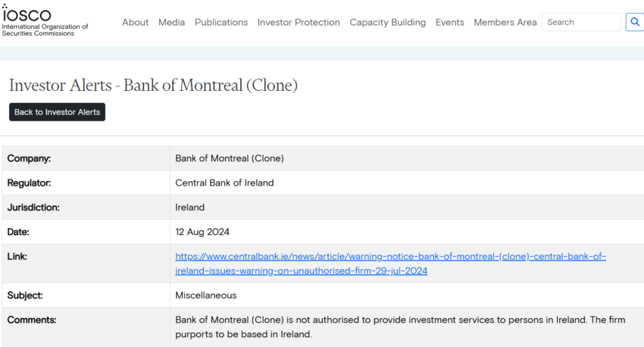Open the centralbank.ie warning notice link
Image resolution: width=644 pixels, height=347 pixels.
tap(390, 264)
